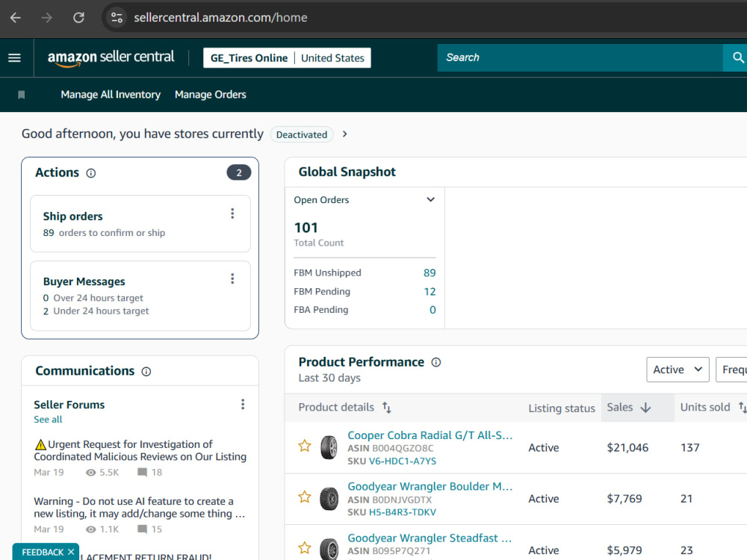
Task: Expand chevron next to Deactivated badge
Action: [345, 134]
